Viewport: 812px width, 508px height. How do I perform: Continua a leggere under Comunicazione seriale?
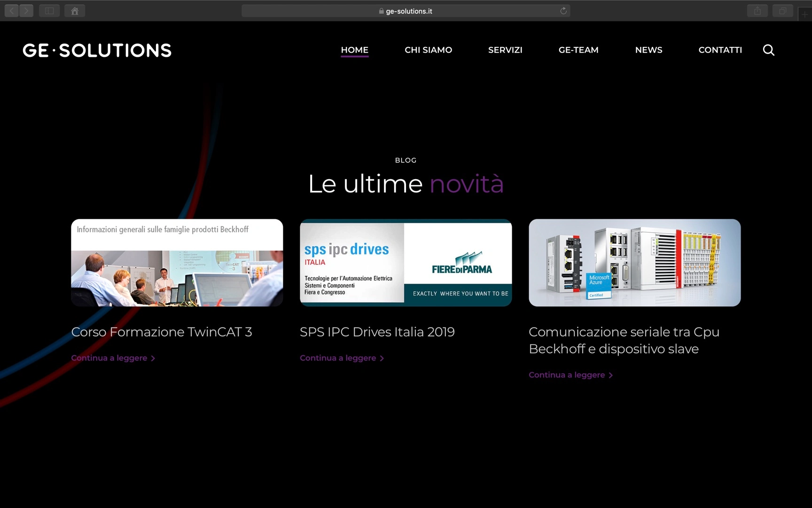point(571,375)
